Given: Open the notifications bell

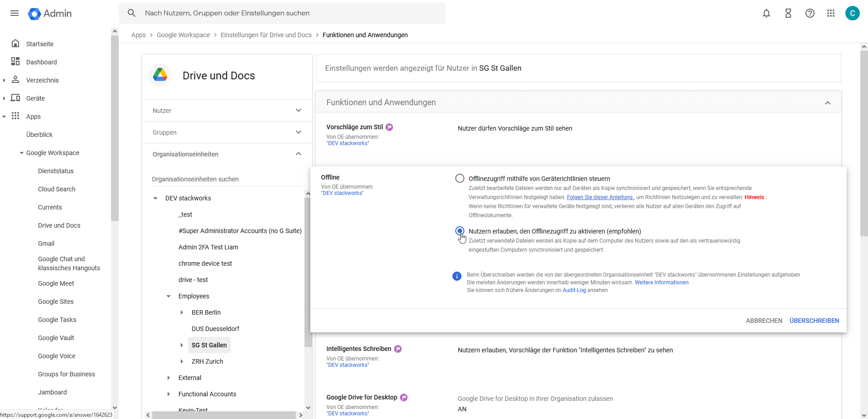Looking at the screenshot, I should pyautogui.click(x=767, y=13).
